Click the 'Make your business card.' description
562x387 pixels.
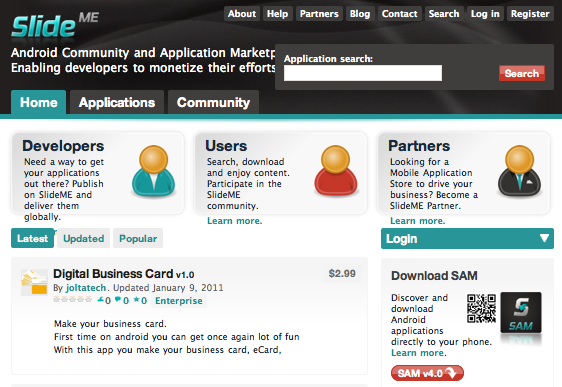[x=110, y=324]
